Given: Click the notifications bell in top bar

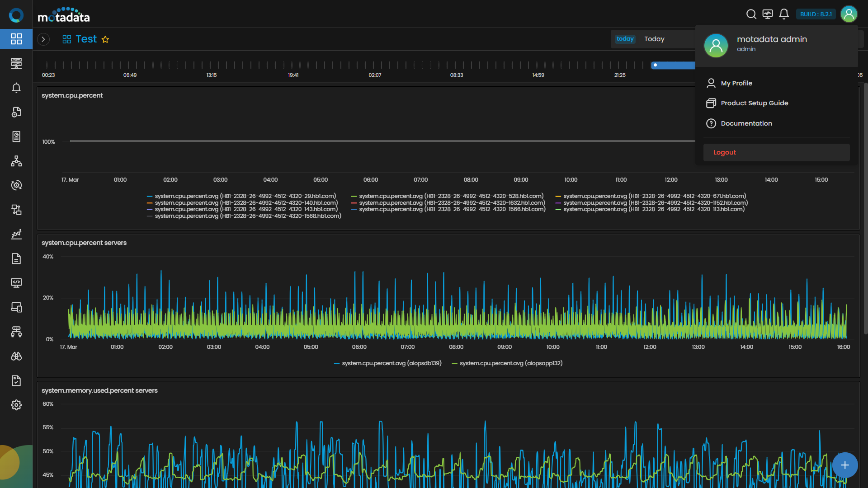Looking at the screenshot, I should click(784, 14).
